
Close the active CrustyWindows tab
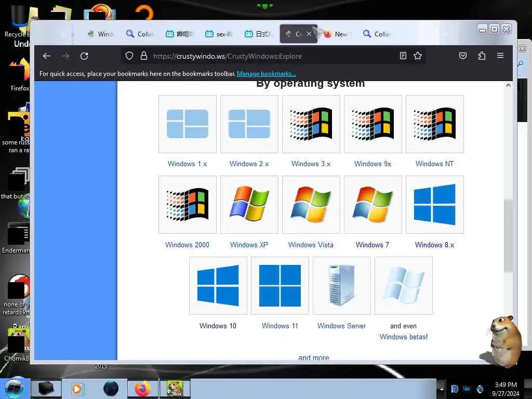tap(309, 34)
